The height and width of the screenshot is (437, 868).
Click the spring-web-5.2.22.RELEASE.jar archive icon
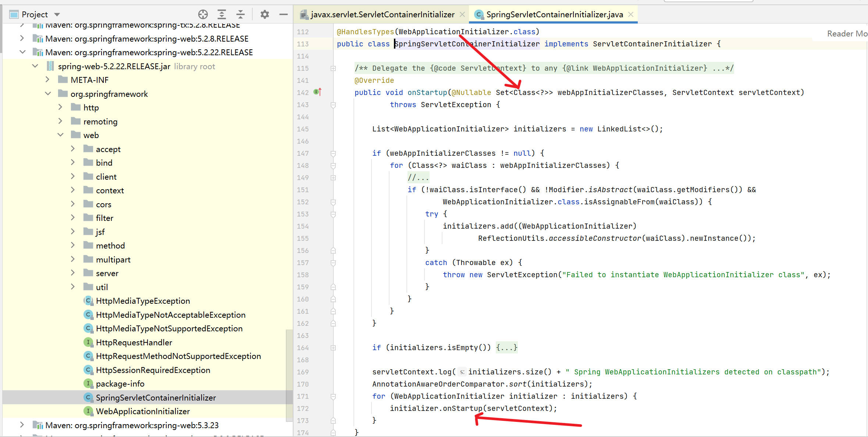click(x=50, y=66)
